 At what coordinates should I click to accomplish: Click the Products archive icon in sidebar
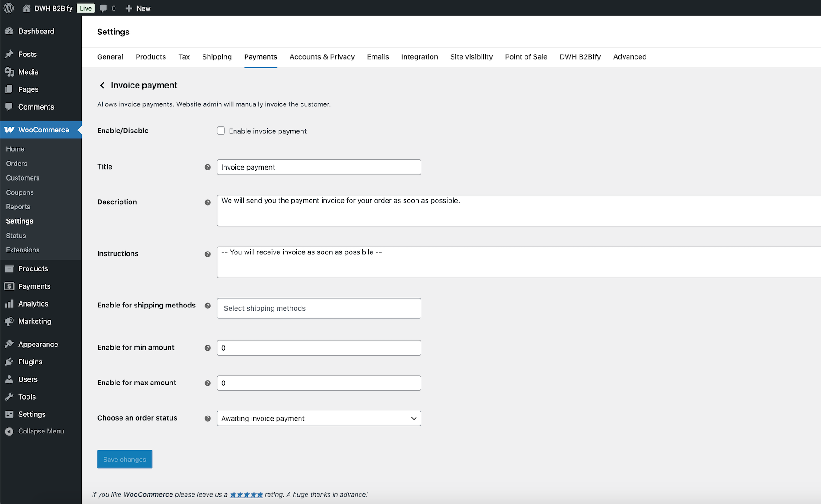(9, 268)
